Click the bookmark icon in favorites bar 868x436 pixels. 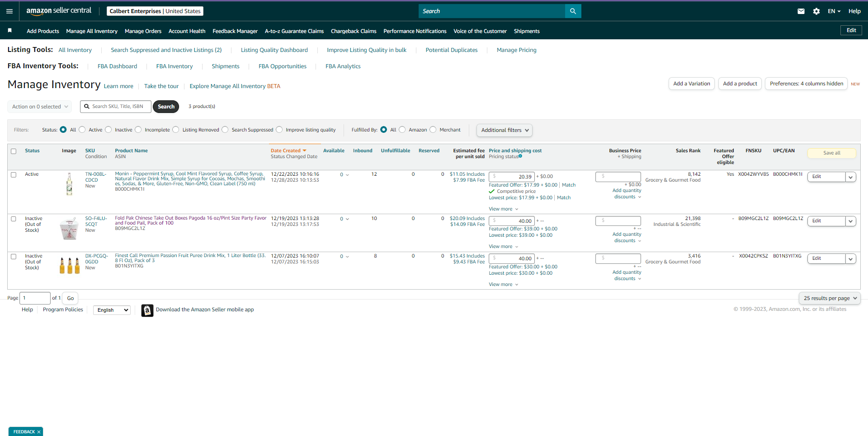pyautogui.click(x=9, y=31)
